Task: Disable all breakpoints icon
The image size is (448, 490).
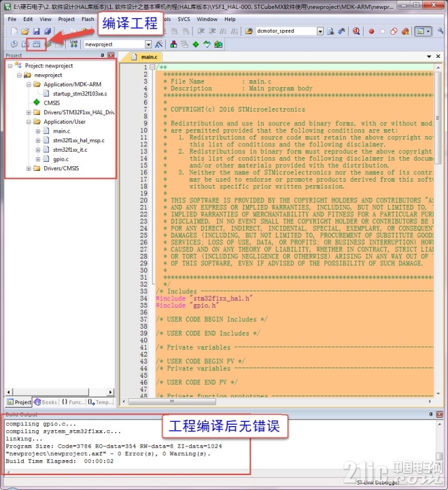Action: 394,31
